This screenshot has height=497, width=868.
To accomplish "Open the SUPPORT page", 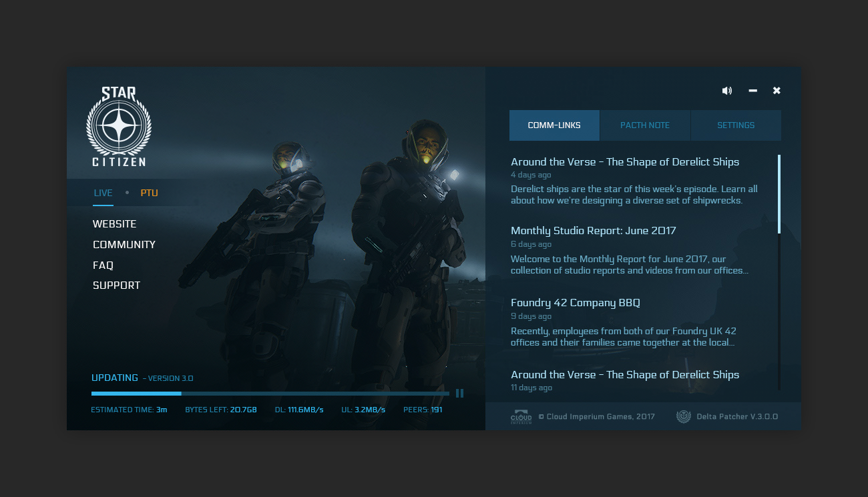I will [x=116, y=285].
